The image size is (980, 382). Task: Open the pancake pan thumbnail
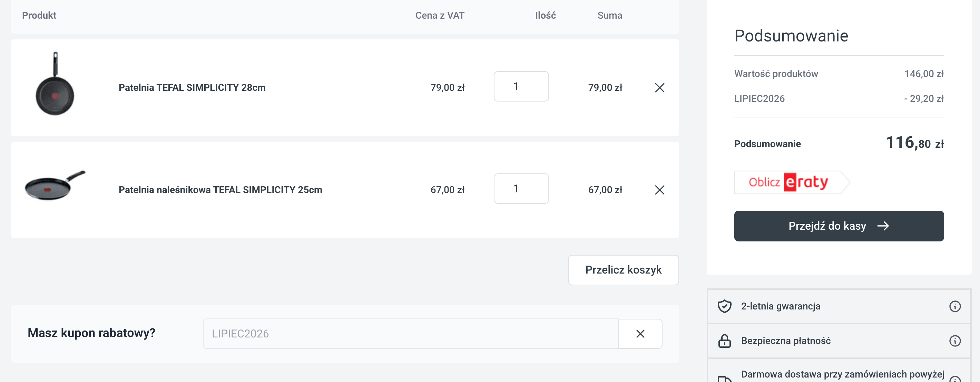pos(55,185)
